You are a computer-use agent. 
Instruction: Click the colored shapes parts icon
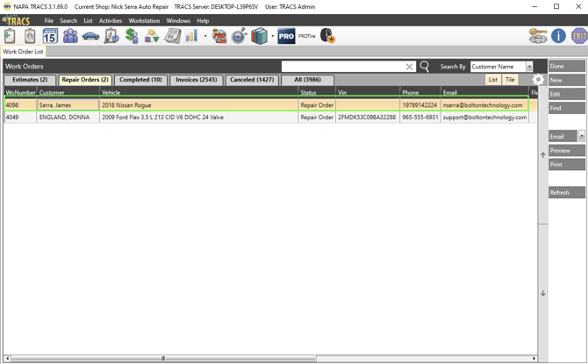tap(152, 36)
